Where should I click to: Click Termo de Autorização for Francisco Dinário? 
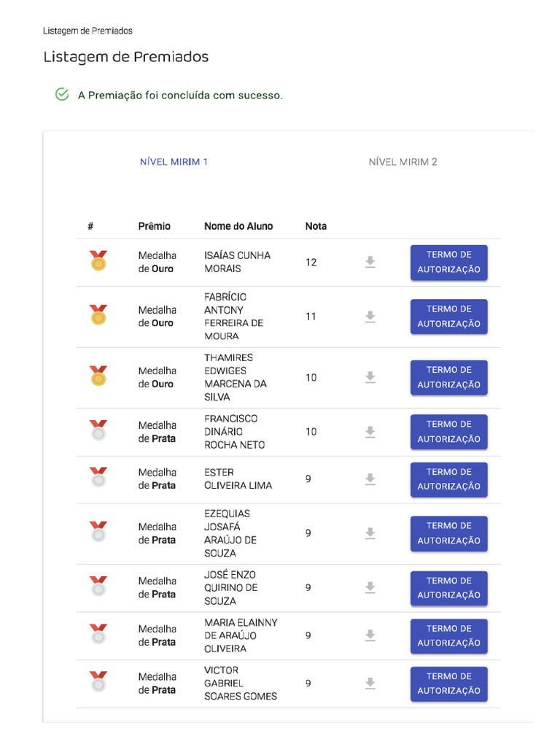pyautogui.click(x=448, y=432)
